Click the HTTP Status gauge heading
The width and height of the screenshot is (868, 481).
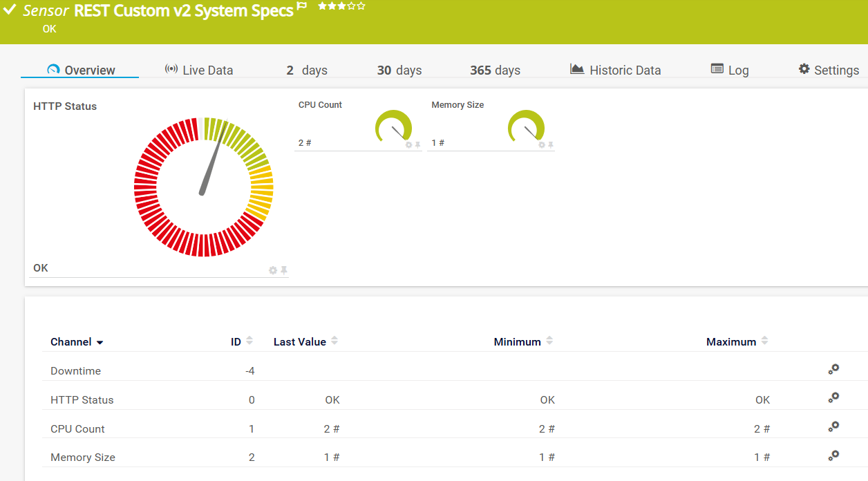point(65,106)
